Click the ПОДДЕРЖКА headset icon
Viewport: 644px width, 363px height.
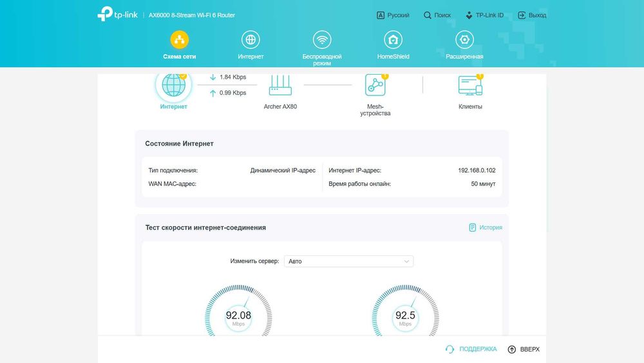(x=450, y=349)
